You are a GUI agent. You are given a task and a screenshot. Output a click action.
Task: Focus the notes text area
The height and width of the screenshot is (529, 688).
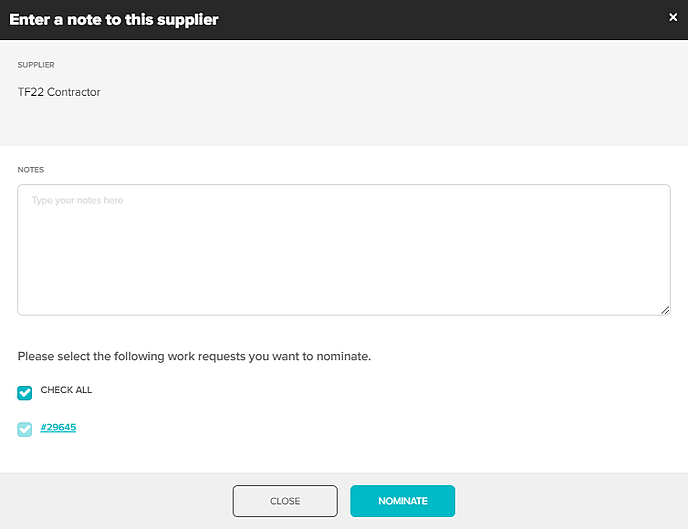[343, 250]
